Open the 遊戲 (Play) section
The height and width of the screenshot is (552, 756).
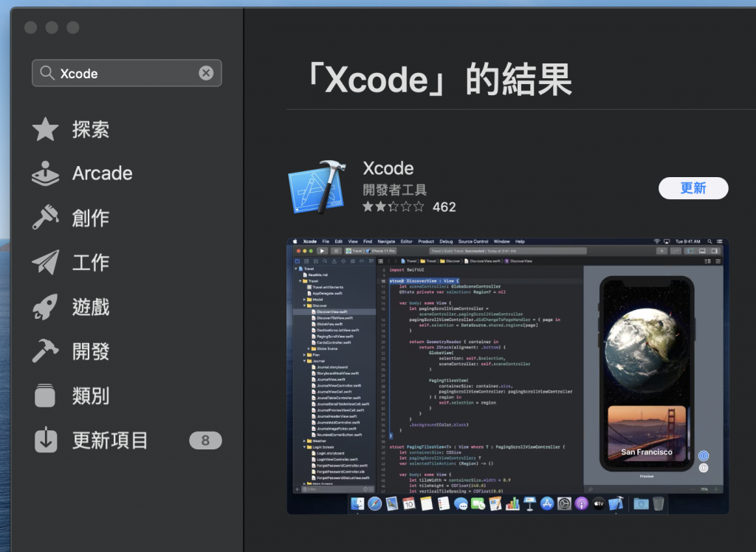coord(72,307)
